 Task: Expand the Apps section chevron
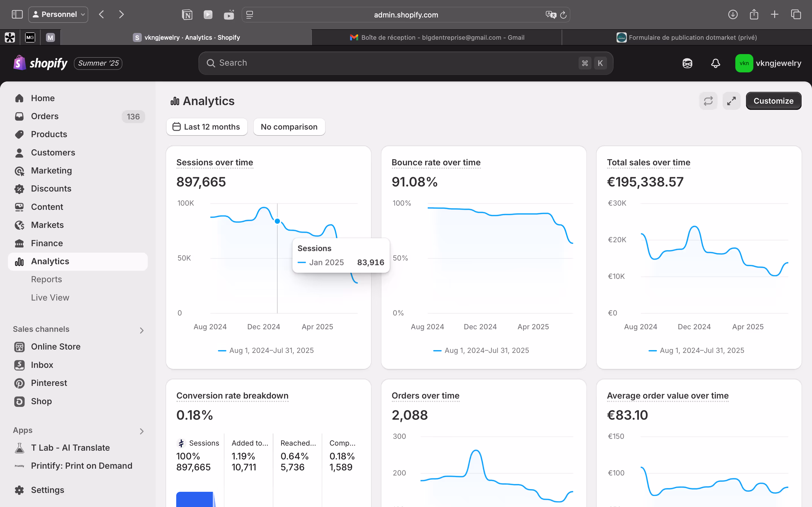[142, 431]
